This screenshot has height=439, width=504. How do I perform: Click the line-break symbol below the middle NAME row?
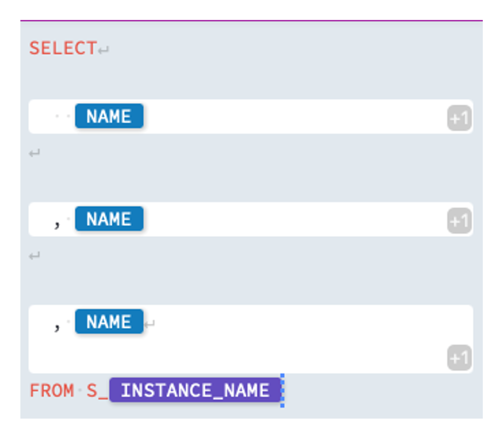(x=35, y=256)
